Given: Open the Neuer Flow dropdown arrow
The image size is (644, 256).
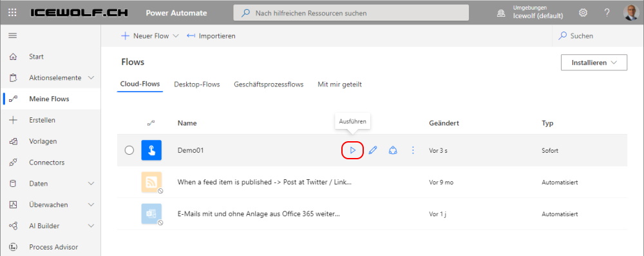Looking at the screenshot, I should pyautogui.click(x=176, y=36).
